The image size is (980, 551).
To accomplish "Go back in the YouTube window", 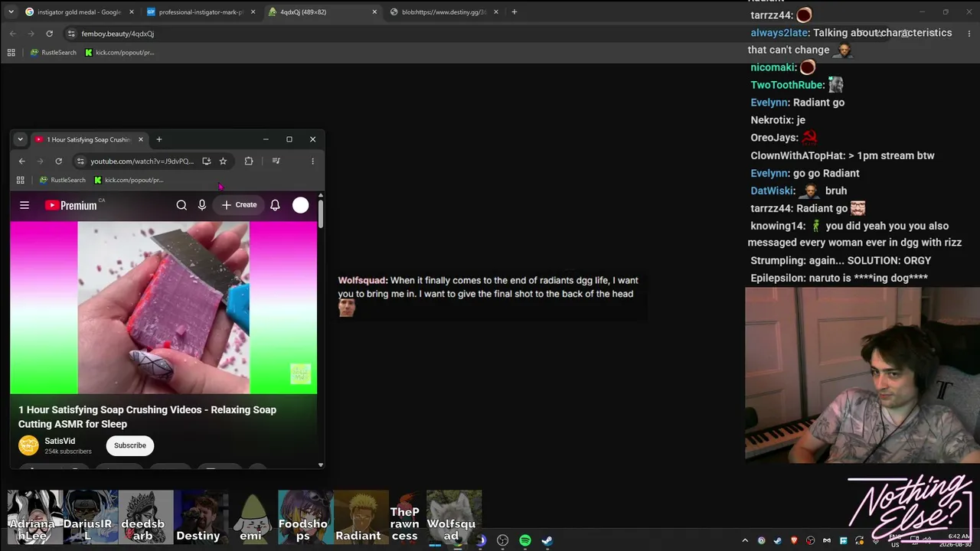I will click(x=21, y=161).
